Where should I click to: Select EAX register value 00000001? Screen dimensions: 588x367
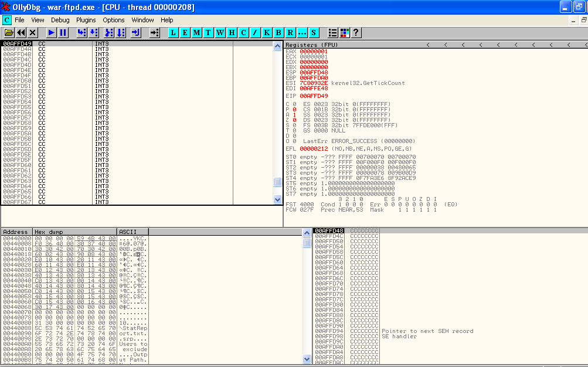[x=314, y=52]
